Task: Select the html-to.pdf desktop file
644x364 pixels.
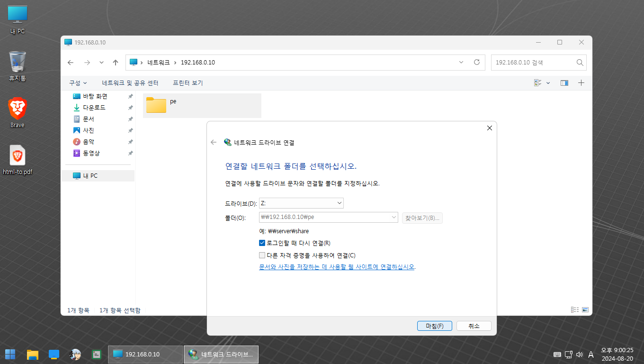Action: (x=18, y=160)
